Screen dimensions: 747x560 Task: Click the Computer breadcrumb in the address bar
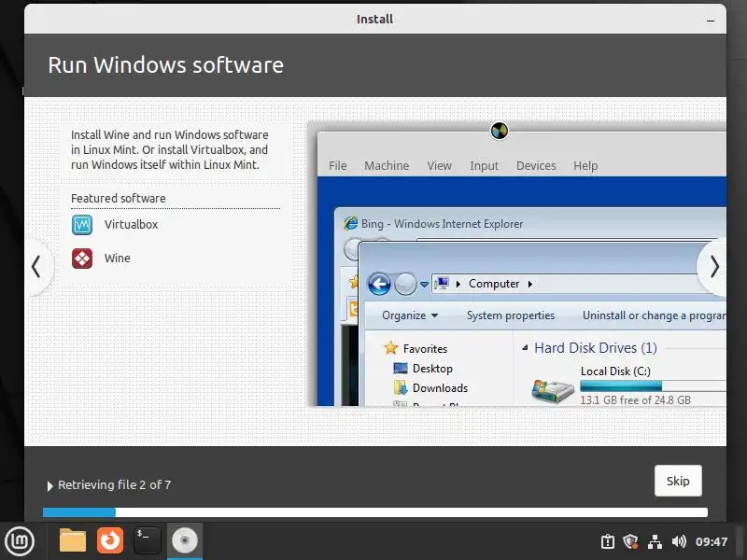[x=494, y=284]
